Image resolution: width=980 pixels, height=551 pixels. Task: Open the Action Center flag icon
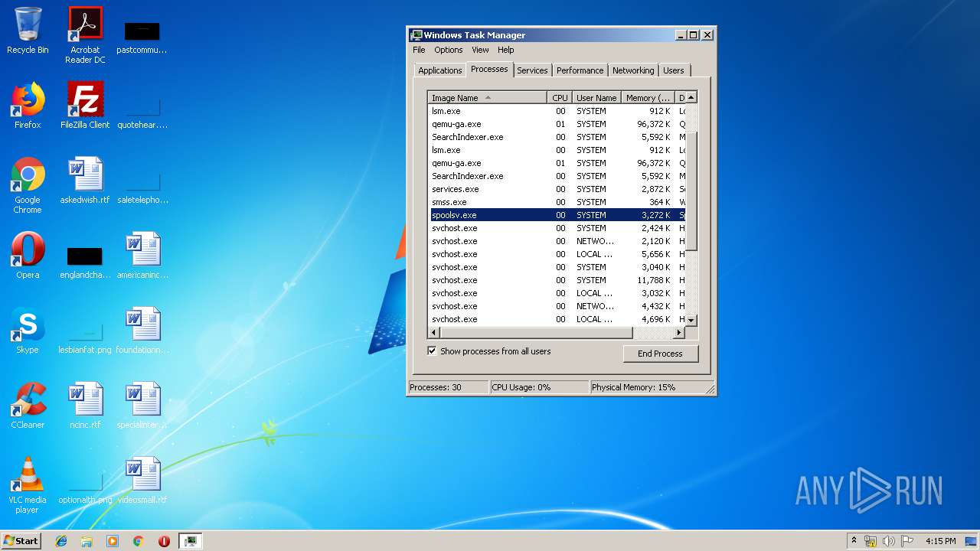907,541
